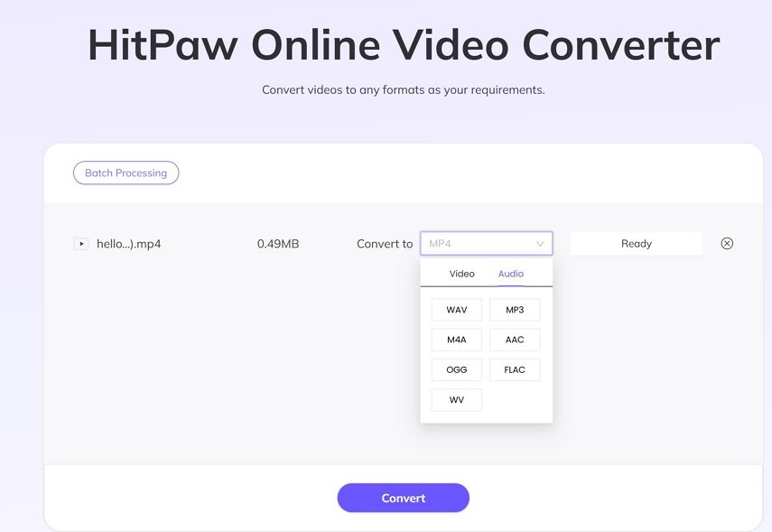Choose M4A audio format
The image size is (772, 532).
(x=456, y=340)
